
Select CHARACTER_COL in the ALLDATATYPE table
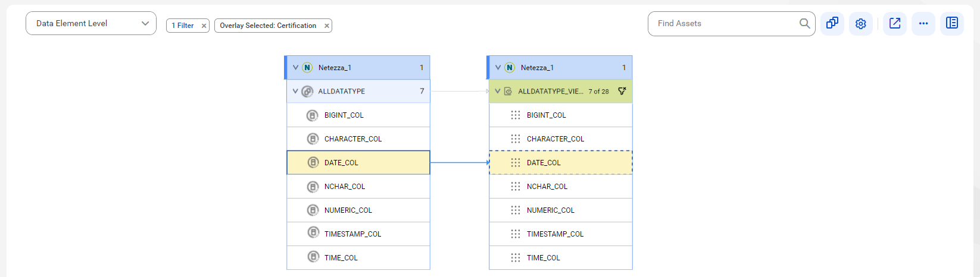point(358,139)
